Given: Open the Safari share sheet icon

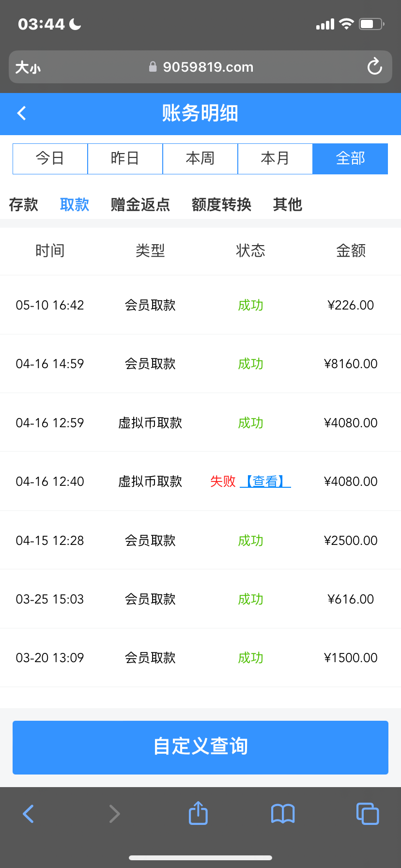Looking at the screenshot, I should coord(198,813).
